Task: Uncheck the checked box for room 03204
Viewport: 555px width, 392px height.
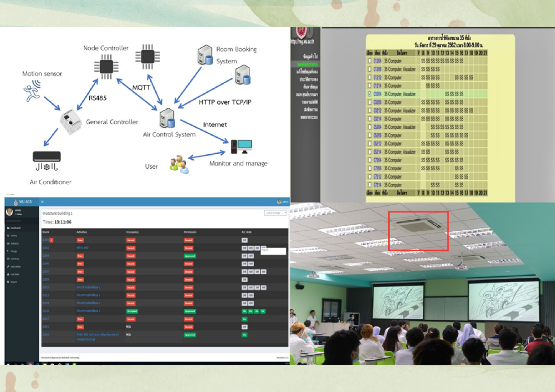Action: pos(369,94)
